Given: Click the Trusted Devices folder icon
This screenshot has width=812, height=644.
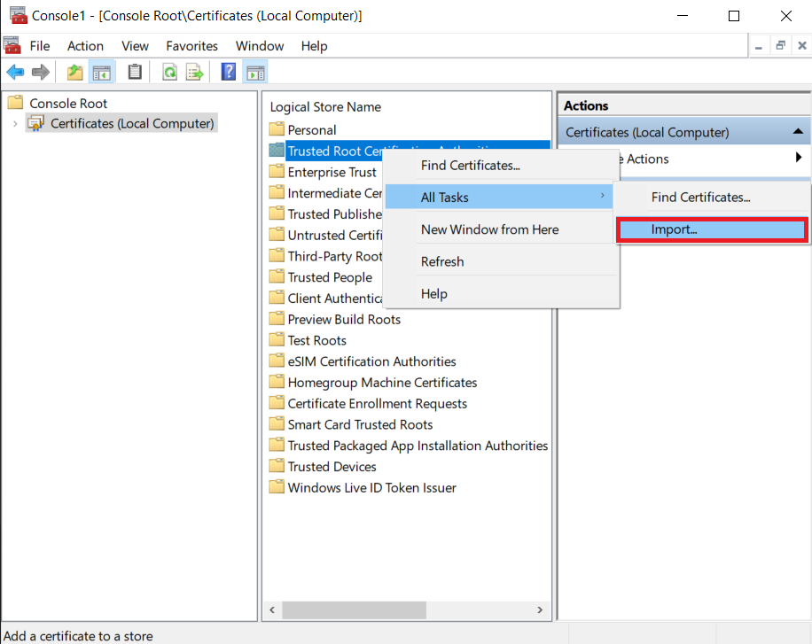Looking at the screenshot, I should tap(277, 466).
